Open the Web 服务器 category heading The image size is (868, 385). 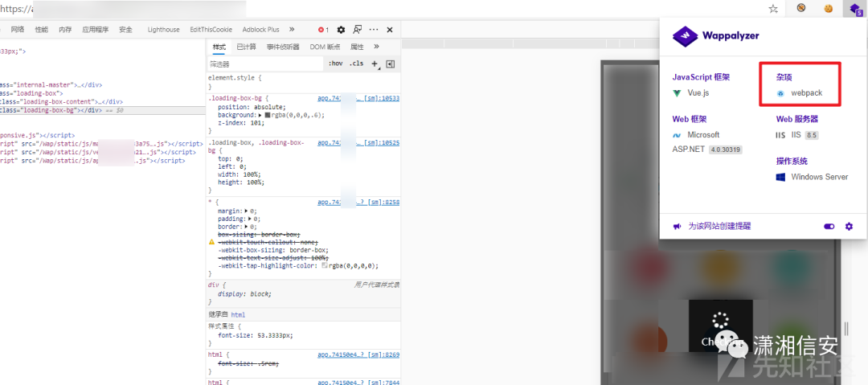point(797,118)
